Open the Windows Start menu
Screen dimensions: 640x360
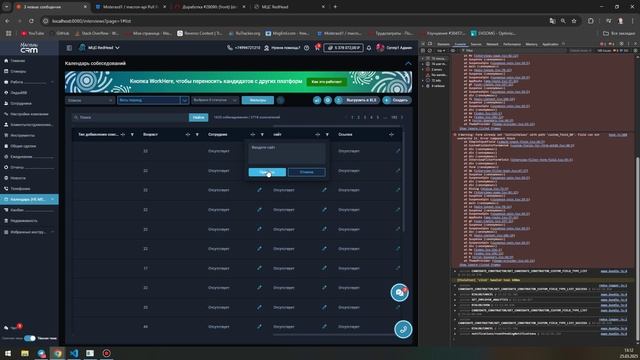point(8,353)
